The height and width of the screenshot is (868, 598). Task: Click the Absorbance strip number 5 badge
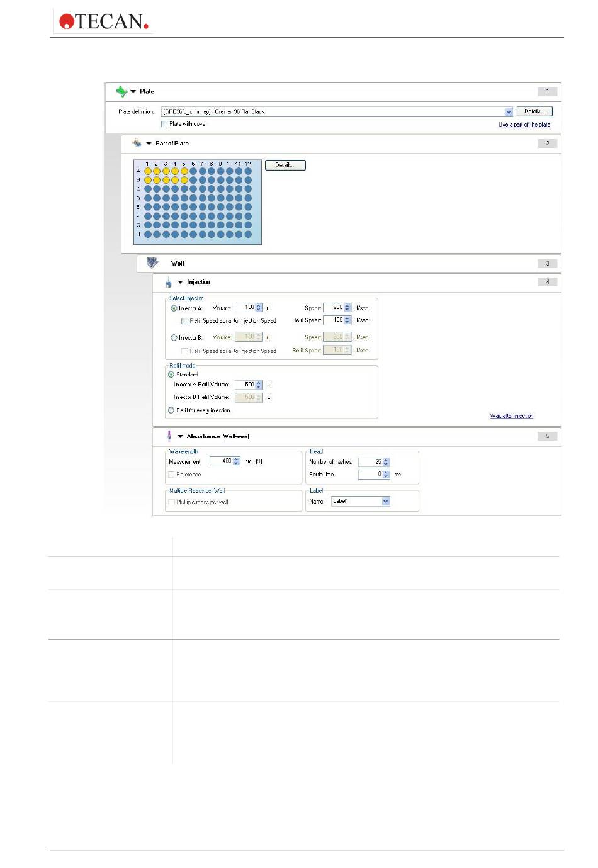pos(548,436)
